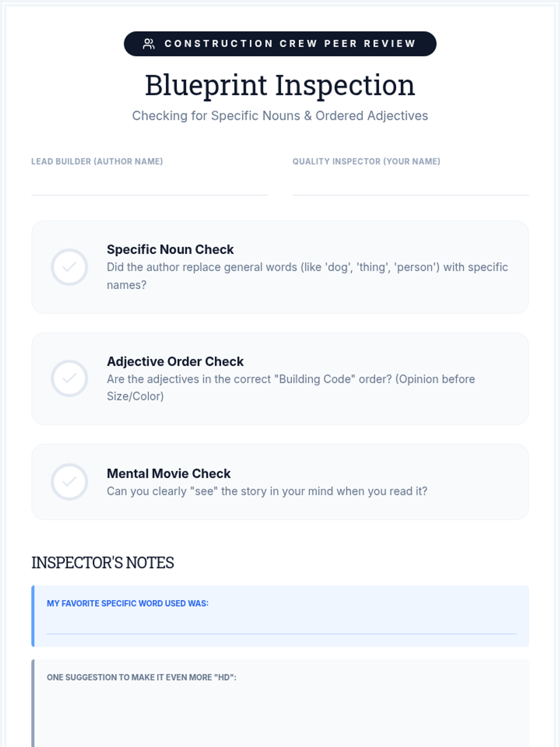Click the people icon in the header badge
This screenshot has width=560, height=747.
(x=149, y=44)
